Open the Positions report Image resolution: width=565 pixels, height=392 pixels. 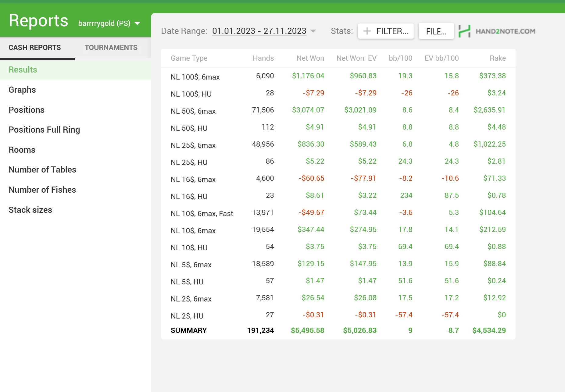76,110
